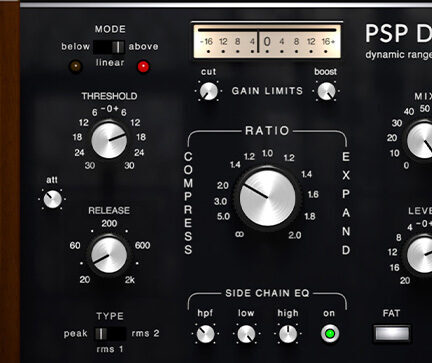Image resolution: width=432 pixels, height=363 pixels.
Task: Flip the TYPE peak/rms switch
Action: 110,333
